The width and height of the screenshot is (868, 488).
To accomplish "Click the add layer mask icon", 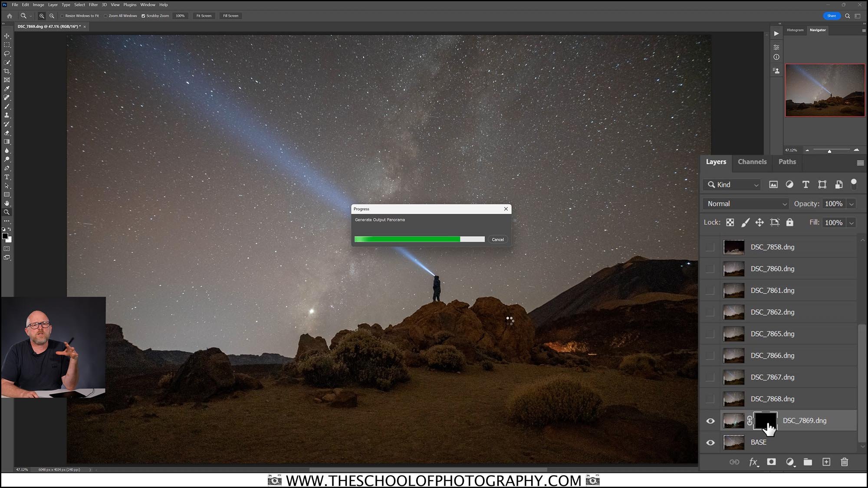I will click(771, 462).
